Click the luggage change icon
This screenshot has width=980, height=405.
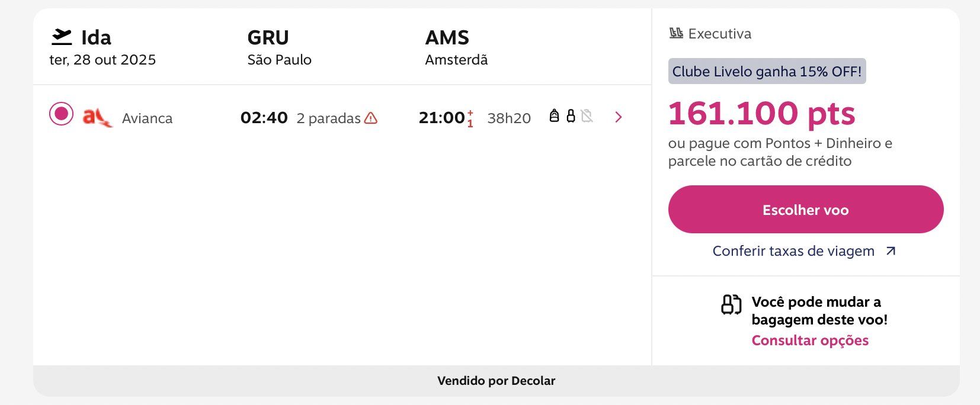coord(731,304)
